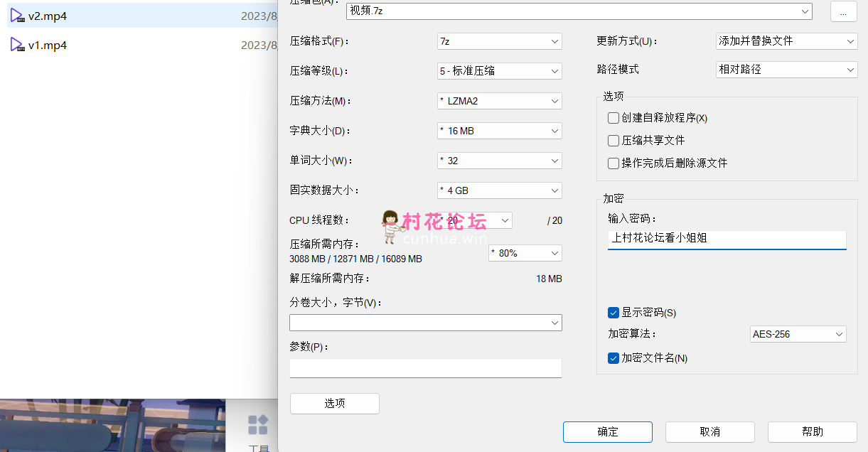Uncheck the 加密文件名 checkbox
868x452 pixels.
point(614,358)
